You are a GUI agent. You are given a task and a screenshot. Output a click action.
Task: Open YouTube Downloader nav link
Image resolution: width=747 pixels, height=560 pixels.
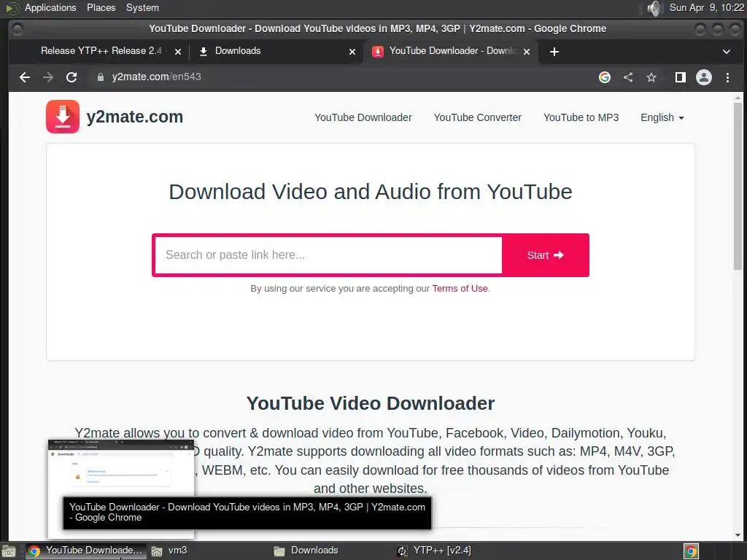363,117
